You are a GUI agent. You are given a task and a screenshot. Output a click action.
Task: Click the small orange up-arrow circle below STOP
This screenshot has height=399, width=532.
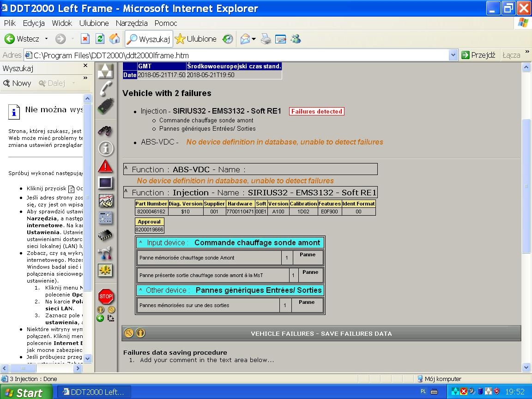pos(100,309)
